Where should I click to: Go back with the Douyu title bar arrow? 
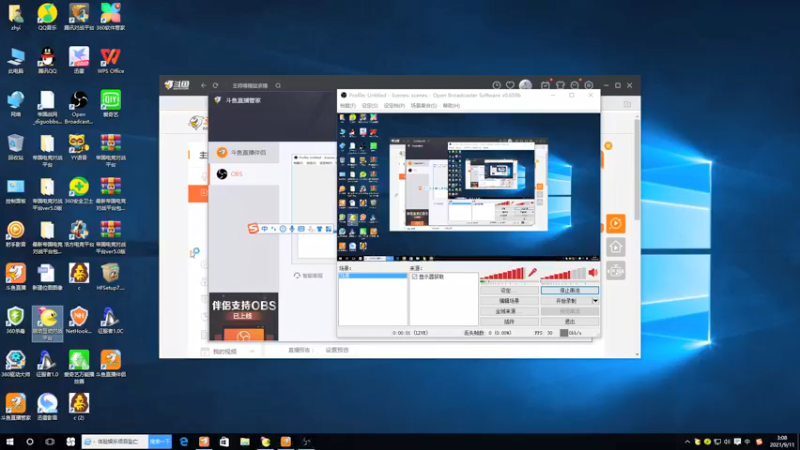[x=203, y=86]
